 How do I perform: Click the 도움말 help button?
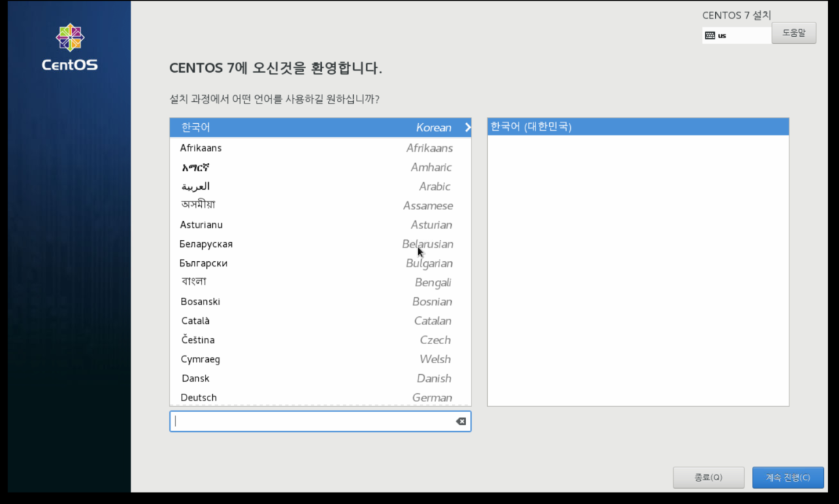793,33
